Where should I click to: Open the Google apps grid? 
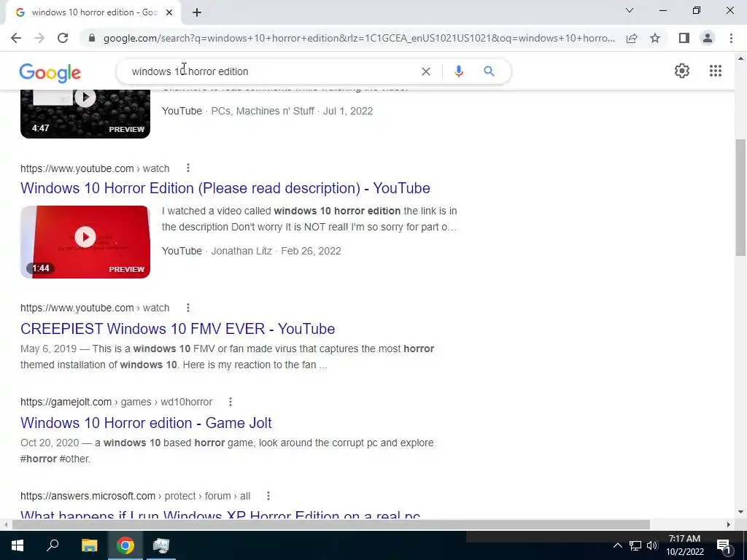point(715,71)
